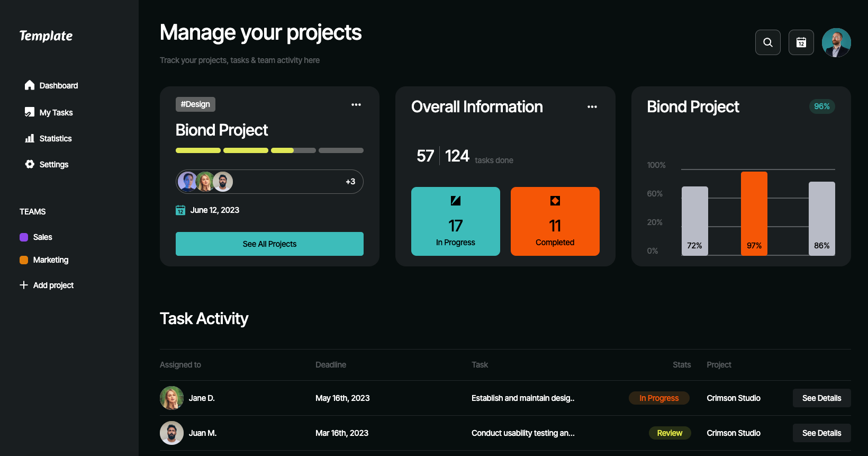Open Settings menu label
The image size is (868, 456).
54,164
